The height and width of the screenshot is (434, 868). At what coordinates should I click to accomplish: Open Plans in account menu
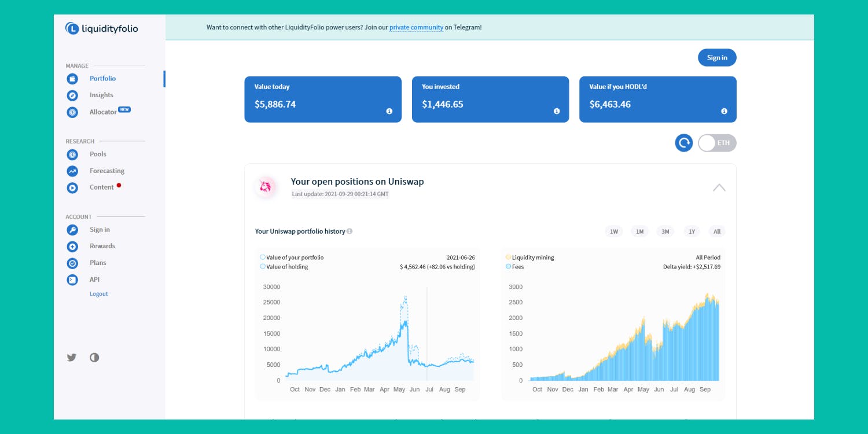tap(98, 263)
